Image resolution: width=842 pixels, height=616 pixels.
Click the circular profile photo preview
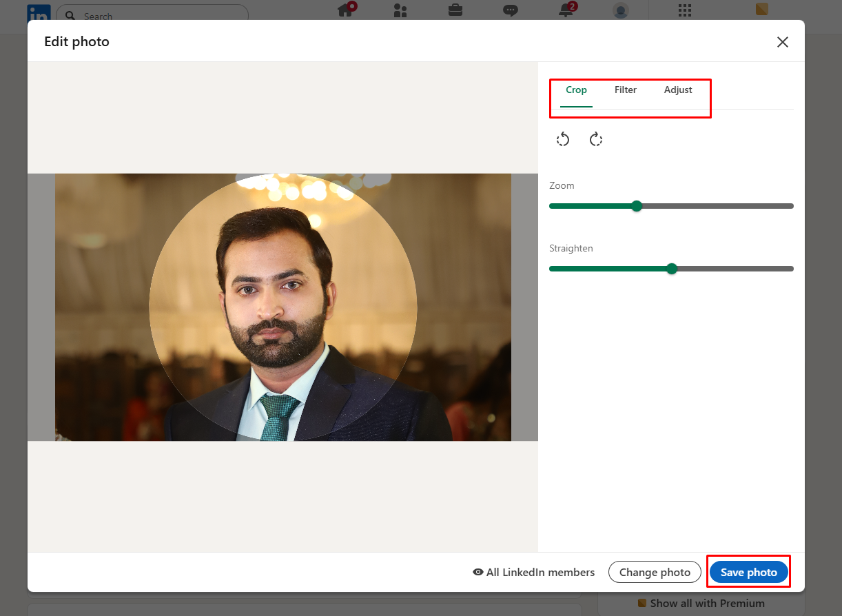283,307
